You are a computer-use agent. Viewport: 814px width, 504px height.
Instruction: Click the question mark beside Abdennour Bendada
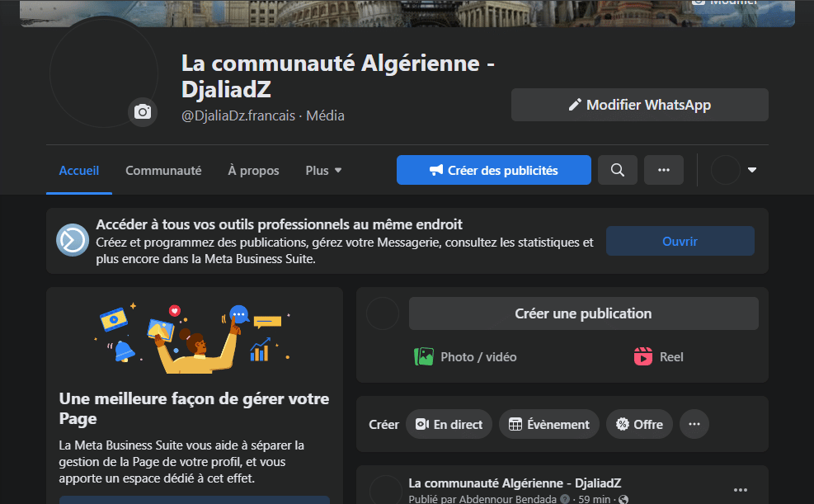click(x=565, y=499)
